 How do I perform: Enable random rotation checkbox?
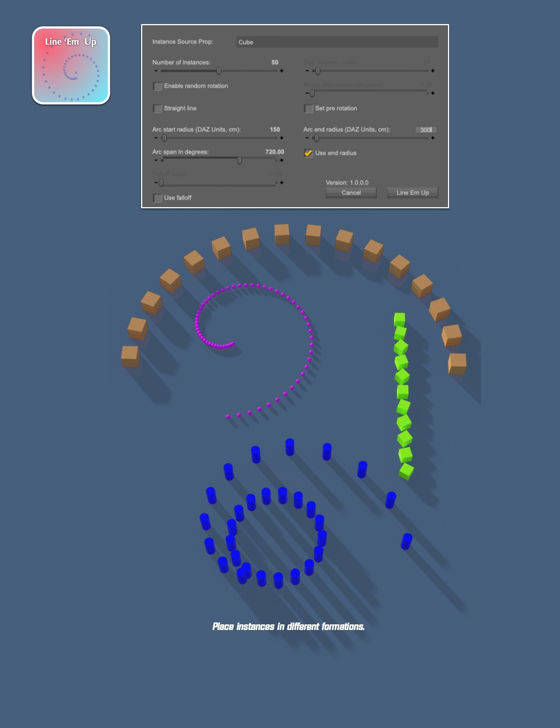[x=157, y=86]
